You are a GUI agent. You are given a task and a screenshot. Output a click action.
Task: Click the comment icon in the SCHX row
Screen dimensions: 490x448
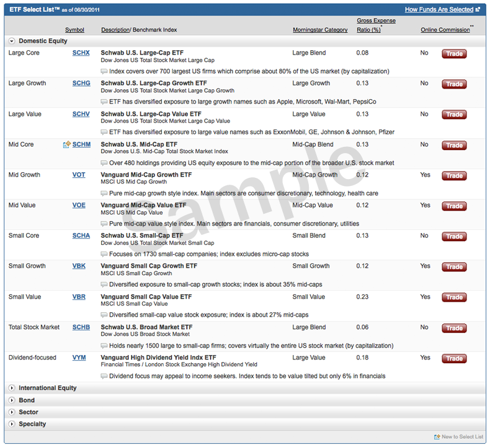(x=104, y=71)
